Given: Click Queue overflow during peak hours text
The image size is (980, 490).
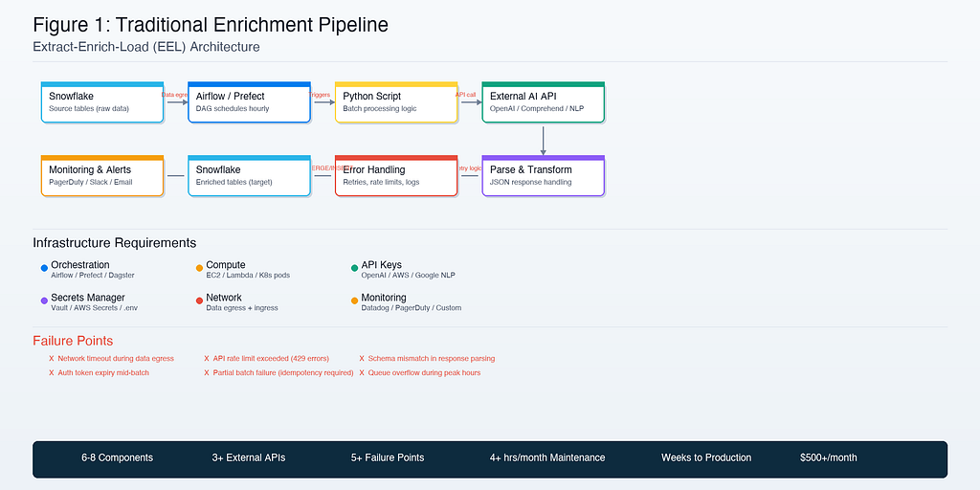Looking at the screenshot, I should pyautogui.click(x=424, y=372).
